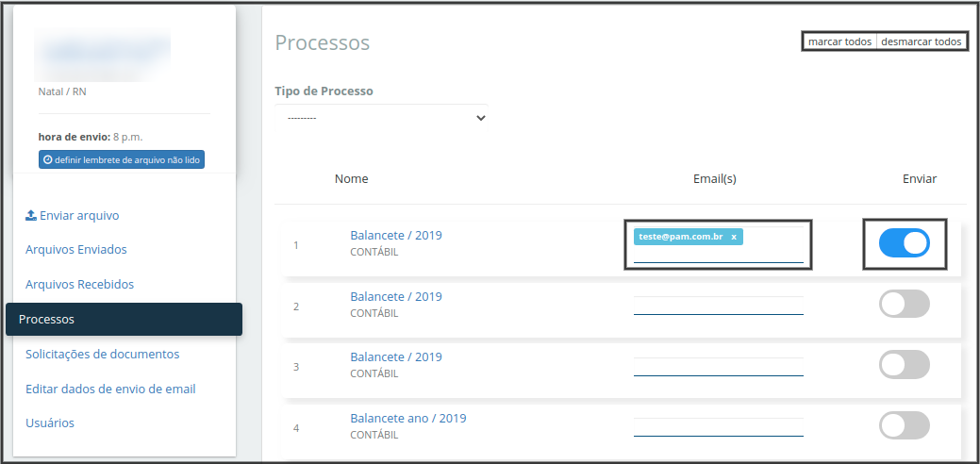Click the blurred company logo
This screenshot has height=464, width=980.
coord(103,54)
